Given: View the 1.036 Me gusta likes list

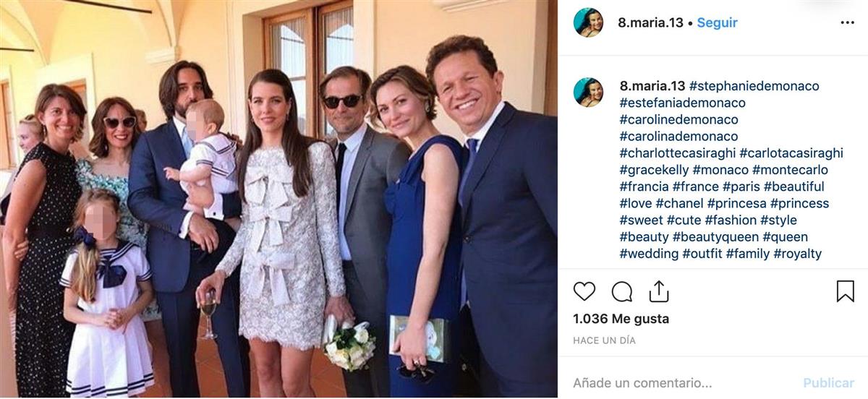Looking at the screenshot, I should 621,319.
